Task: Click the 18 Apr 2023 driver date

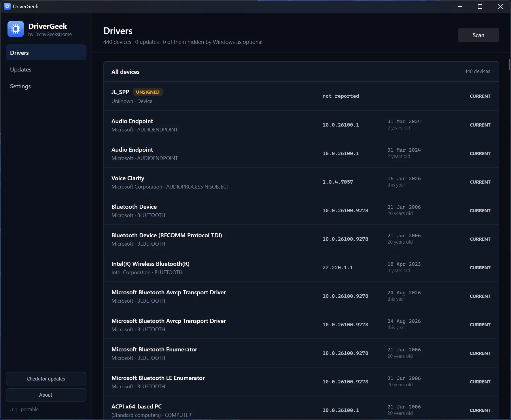Action: coord(404,264)
